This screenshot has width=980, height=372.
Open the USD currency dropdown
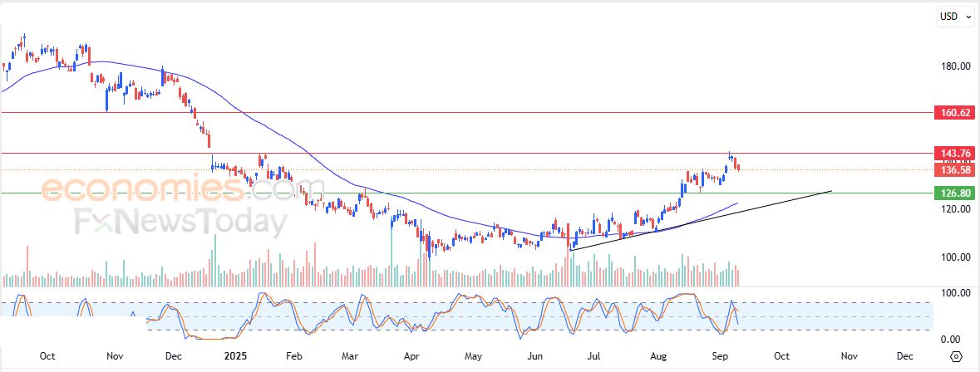pos(955,16)
